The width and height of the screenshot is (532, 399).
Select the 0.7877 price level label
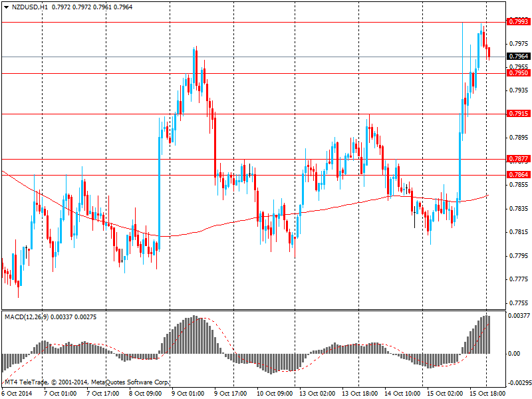click(x=518, y=159)
